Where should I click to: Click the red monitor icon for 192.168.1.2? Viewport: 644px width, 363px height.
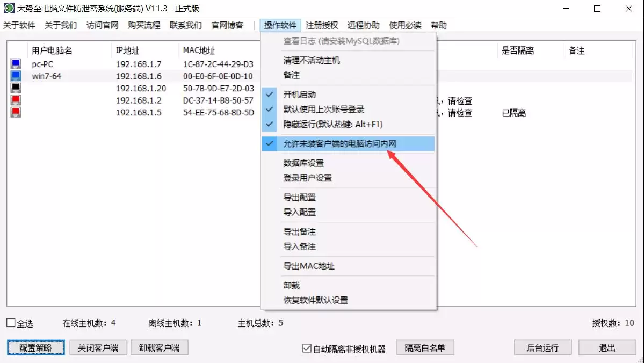coord(16,100)
